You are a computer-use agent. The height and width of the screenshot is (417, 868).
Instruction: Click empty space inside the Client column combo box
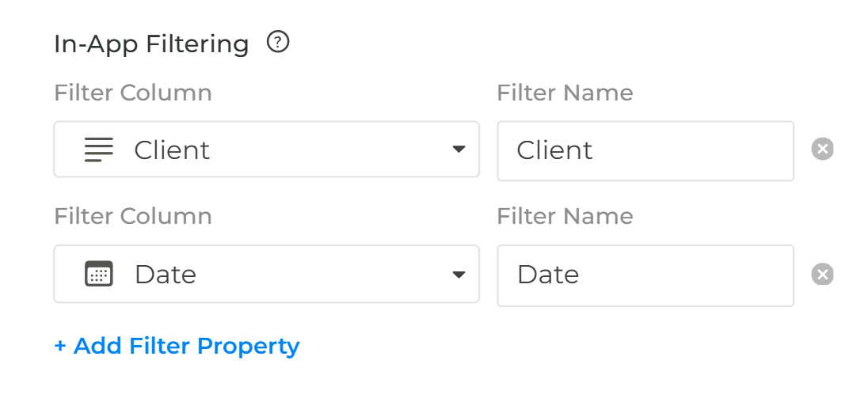pyautogui.click(x=333, y=150)
